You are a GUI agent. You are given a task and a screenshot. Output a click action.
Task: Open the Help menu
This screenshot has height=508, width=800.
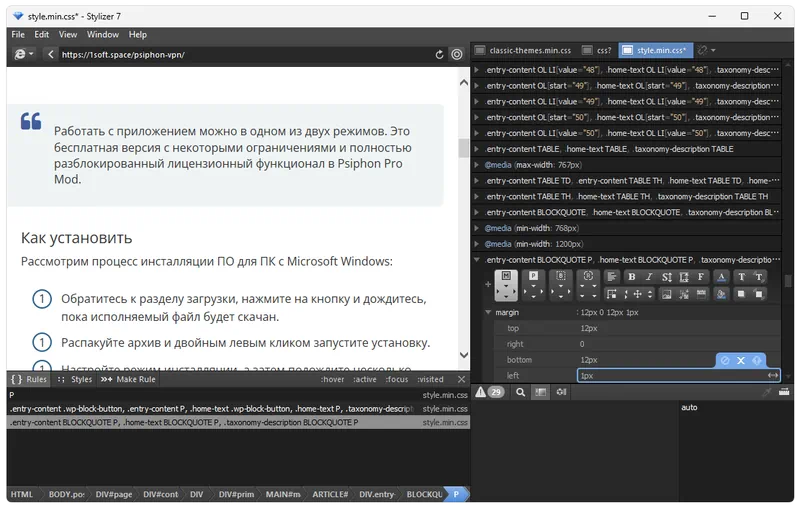point(137,34)
